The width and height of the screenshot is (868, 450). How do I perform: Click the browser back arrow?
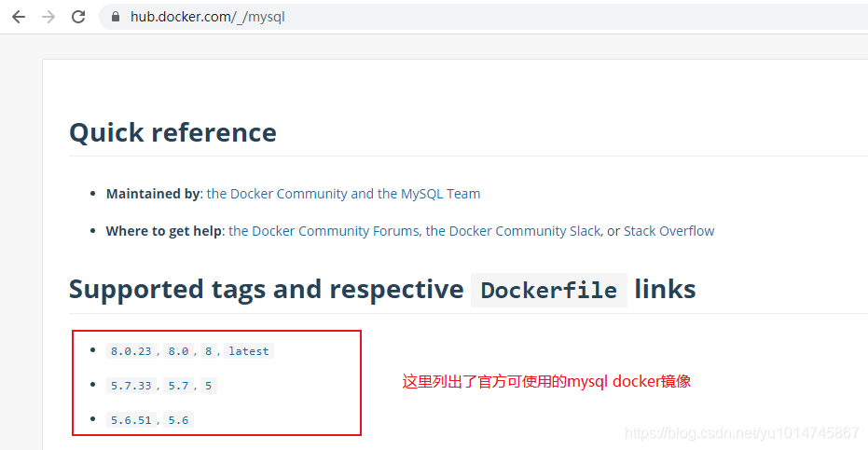(x=19, y=17)
